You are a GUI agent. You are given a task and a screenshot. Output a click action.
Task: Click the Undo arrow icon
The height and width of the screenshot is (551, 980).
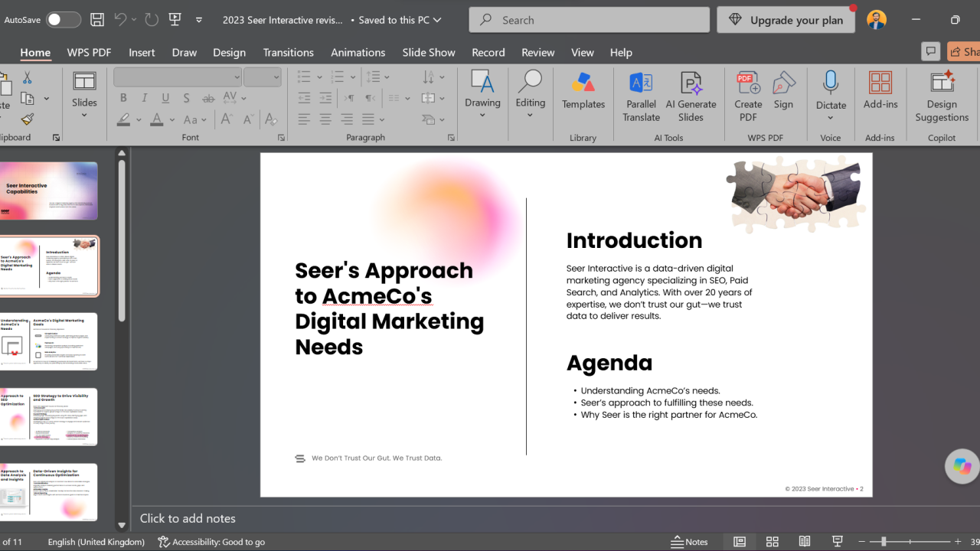120,20
